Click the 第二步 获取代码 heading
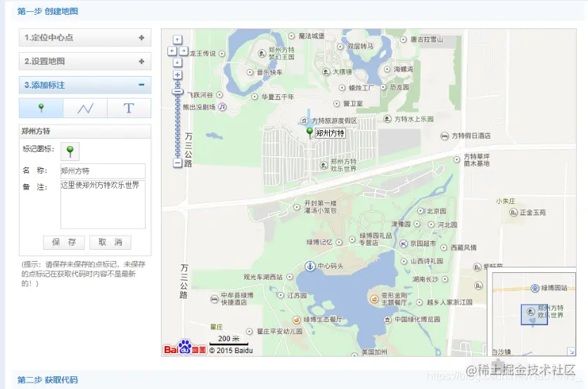The height and width of the screenshot is (389, 588). (x=48, y=380)
